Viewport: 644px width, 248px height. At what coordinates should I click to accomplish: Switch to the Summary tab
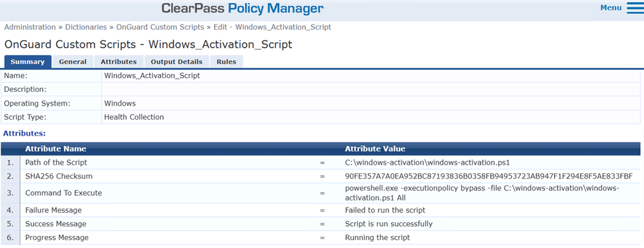28,62
